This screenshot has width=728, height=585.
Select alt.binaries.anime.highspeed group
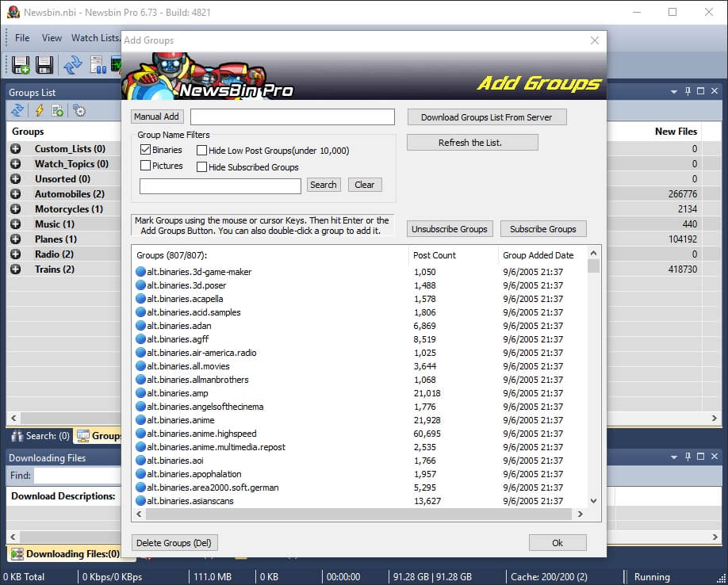click(x=201, y=434)
